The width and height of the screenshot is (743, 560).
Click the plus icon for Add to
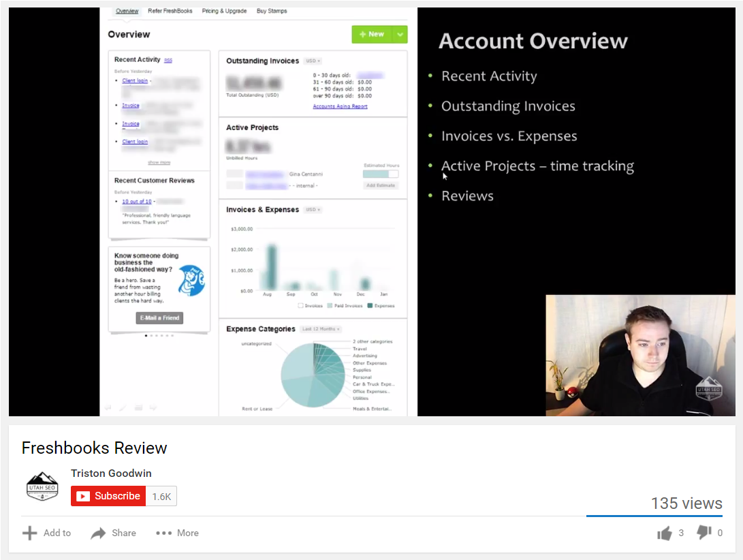pyautogui.click(x=29, y=533)
